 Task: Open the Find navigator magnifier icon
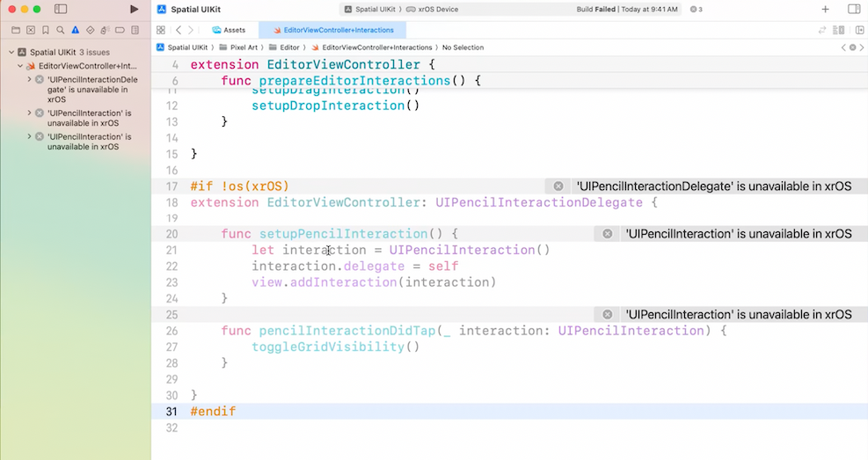tap(61, 30)
